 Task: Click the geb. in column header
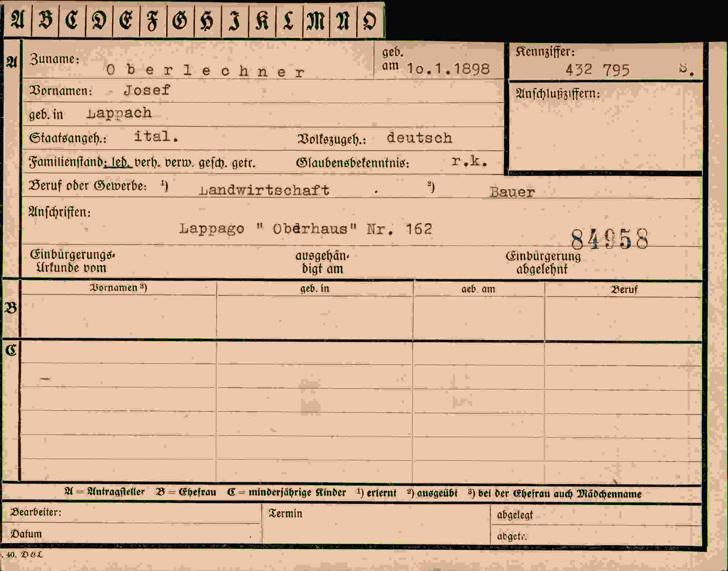pos(314,288)
